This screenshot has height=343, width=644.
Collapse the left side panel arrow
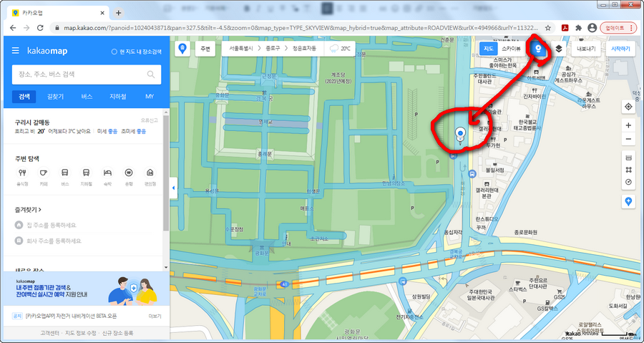pos(173,188)
